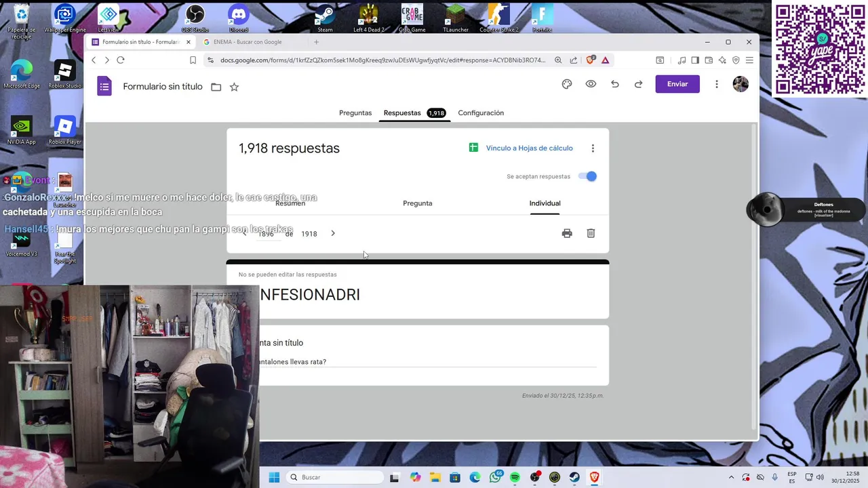Open the Google account avatar
This screenshot has height=488, width=868.
pos(741,84)
